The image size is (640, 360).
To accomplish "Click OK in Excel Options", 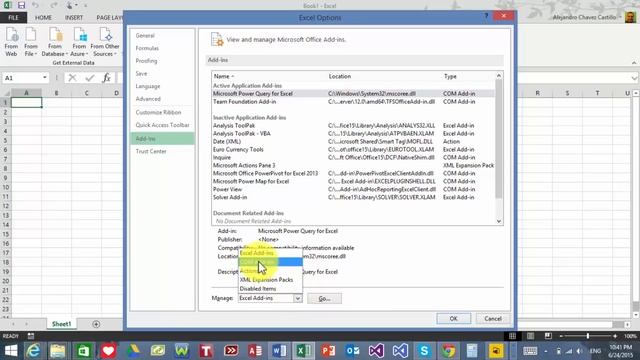I will point(453,318).
